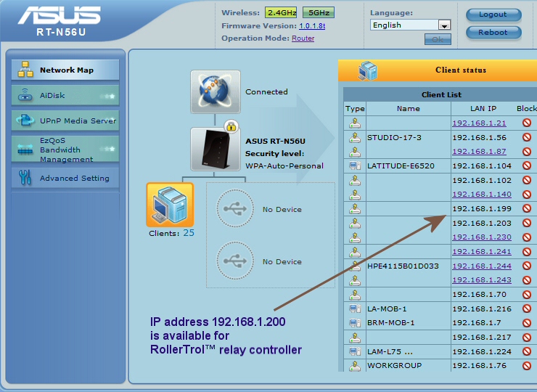537x392 pixels.
Task: Block client 192.168.1.140
Action: coord(527,195)
